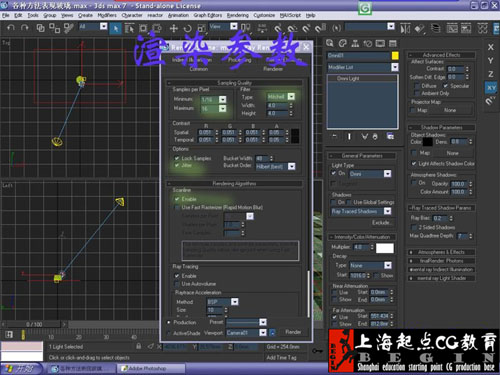
Task: Toggle Light Affects Shadow Color checkbox
Action: click(x=414, y=163)
